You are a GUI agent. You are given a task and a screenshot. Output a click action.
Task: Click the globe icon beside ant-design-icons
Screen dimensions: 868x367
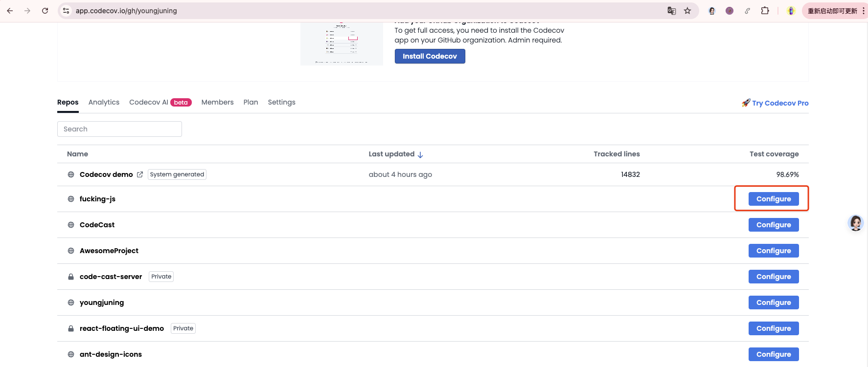tap(71, 354)
